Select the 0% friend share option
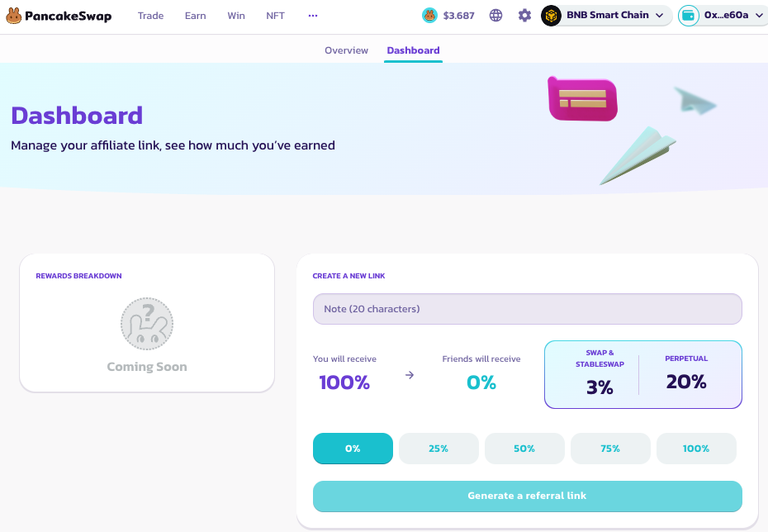 pos(353,449)
